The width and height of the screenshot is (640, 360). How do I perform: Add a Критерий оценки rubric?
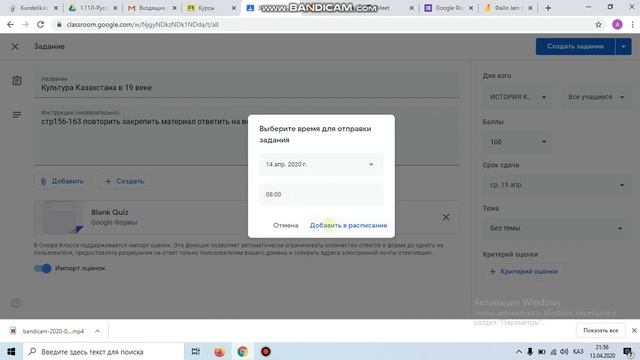[524, 271]
